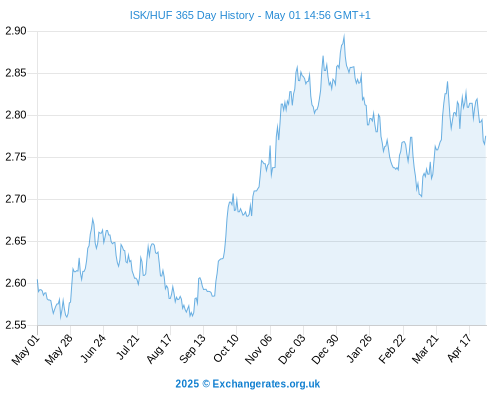Select the May 28 date label
The height and width of the screenshot is (400, 495).
tap(59, 350)
